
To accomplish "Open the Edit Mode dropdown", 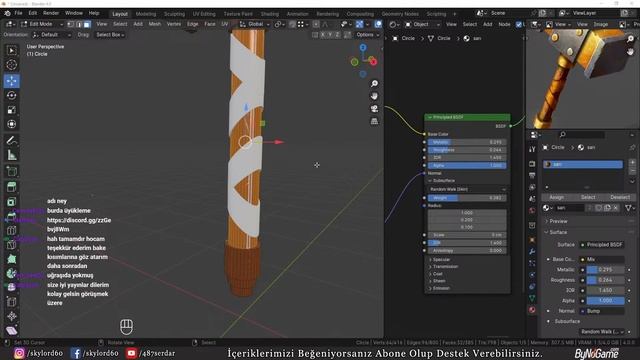I will [x=42, y=24].
